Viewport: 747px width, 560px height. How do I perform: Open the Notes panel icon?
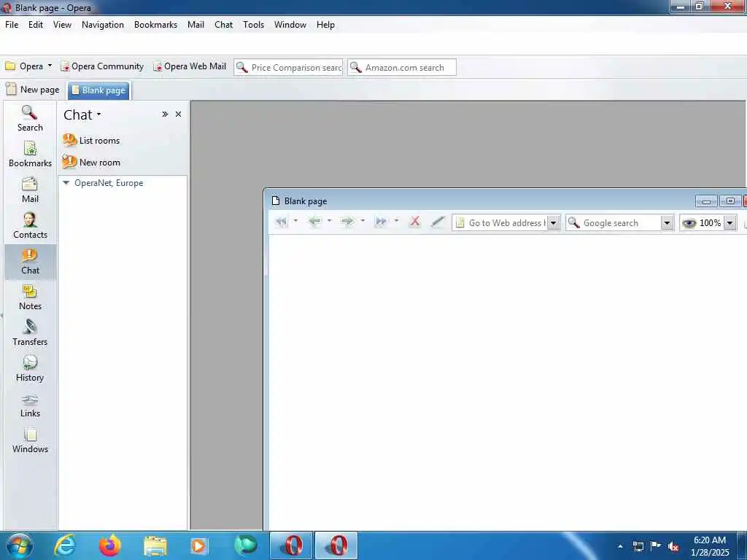(29, 297)
